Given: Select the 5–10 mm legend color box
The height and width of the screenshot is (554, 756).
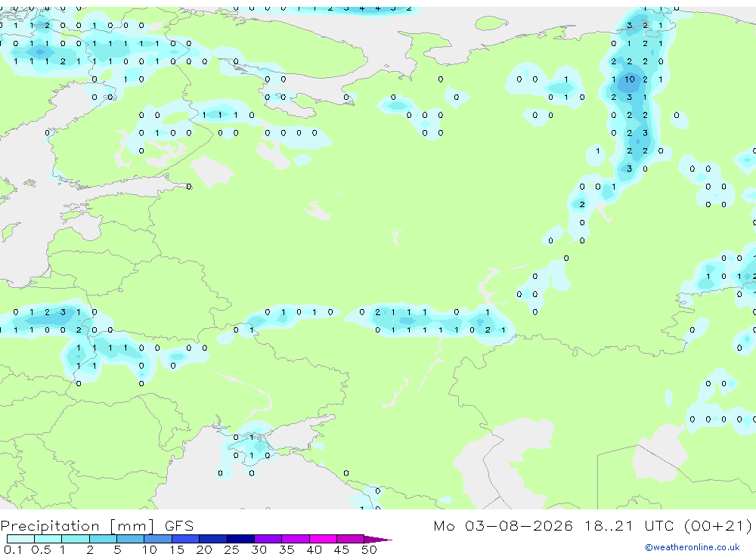Looking at the screenshot, I should pyautogui.click(x=130, y=539).
